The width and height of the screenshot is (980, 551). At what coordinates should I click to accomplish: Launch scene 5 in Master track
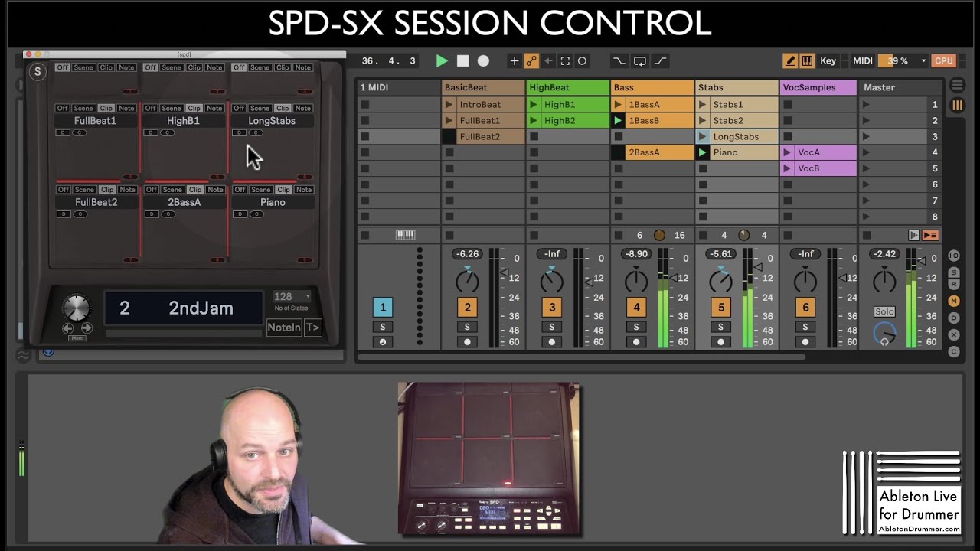[x=866, y=168]
